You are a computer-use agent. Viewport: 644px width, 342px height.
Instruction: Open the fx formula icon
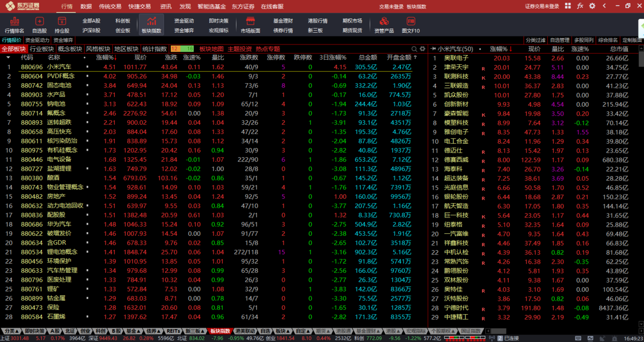click(580, 6)
